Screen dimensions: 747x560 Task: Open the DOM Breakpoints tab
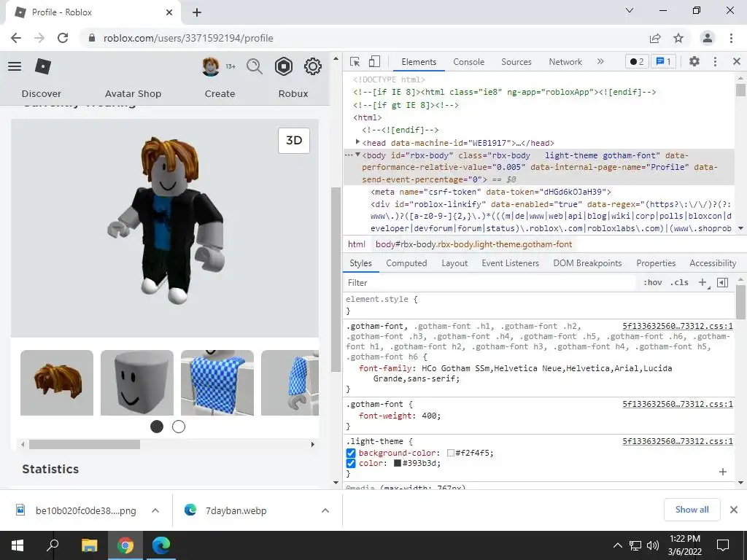pyautogui.click(x=587, y=262)
